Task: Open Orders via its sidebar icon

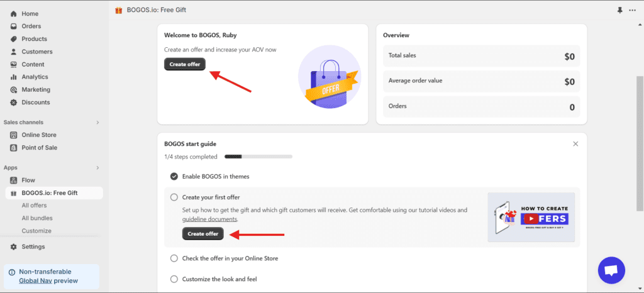Action: coord(14,26)
